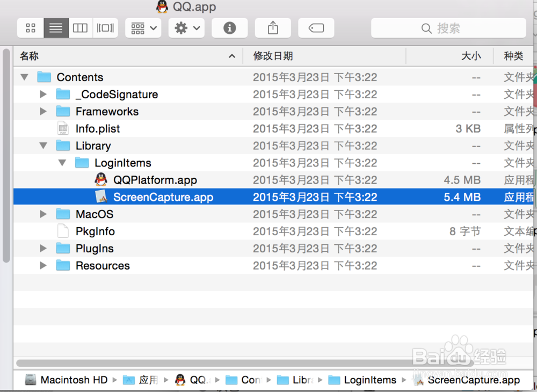Collapse the Library folder triangle

click(x=43, y=146)
